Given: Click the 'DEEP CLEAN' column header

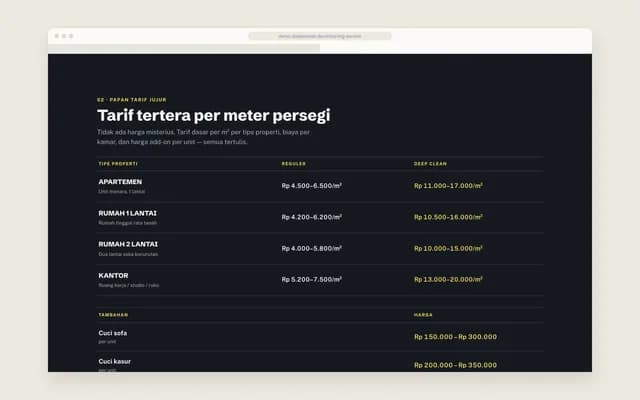Looking at the screenshot, I should coord(430,164).
